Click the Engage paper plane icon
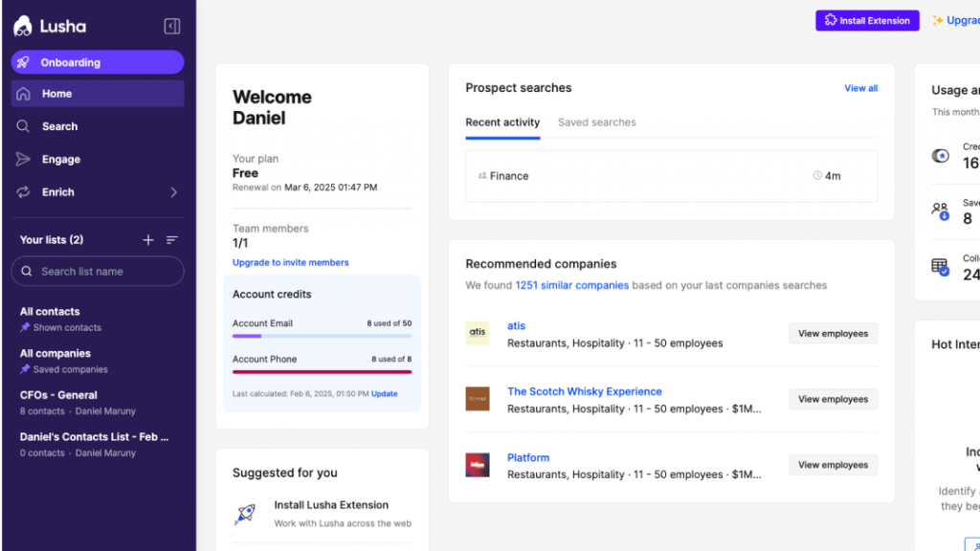 point(23,160)
